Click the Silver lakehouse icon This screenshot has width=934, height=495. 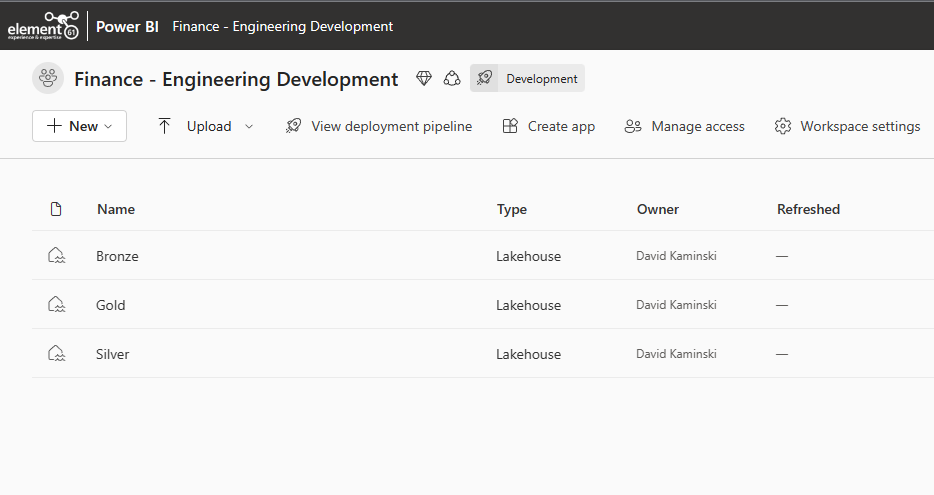click(57, 353)
